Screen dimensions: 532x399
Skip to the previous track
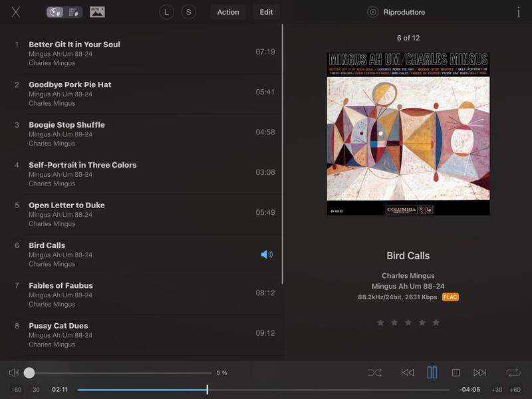(408, 373)
